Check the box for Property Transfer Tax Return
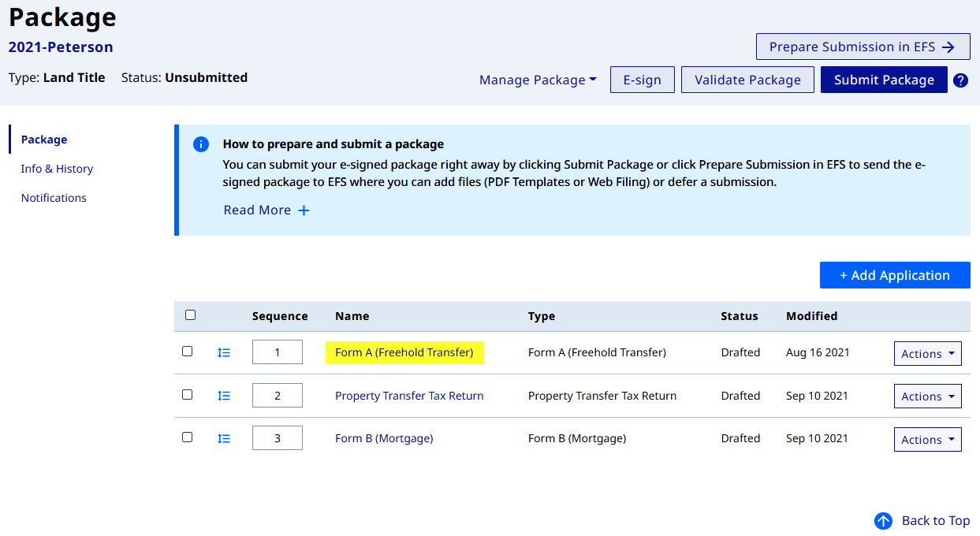 pyautogui.click(x=187, y=394)
